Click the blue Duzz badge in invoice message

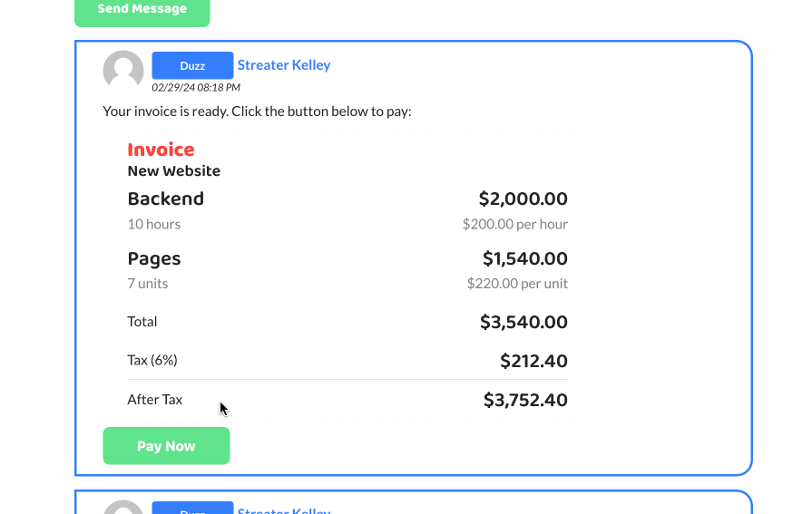[192, 66]
